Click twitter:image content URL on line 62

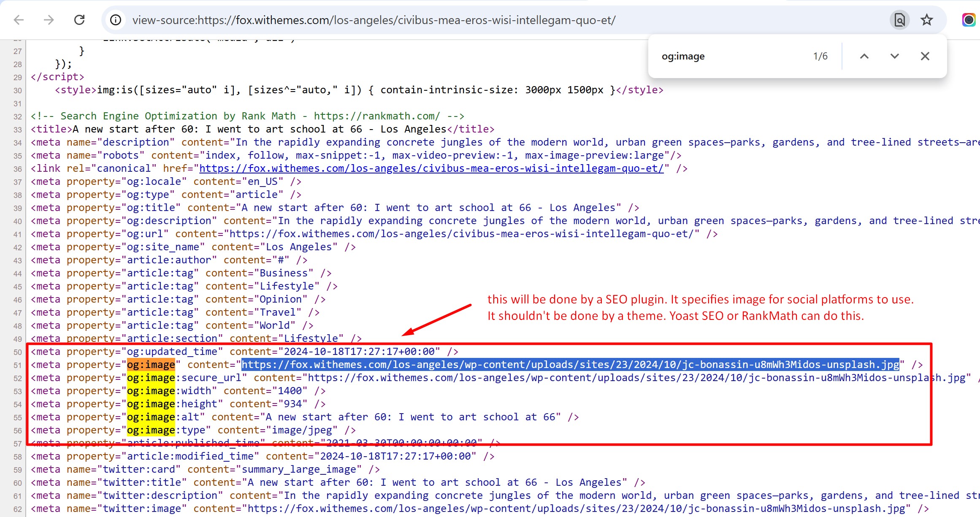(x=577, y=509)
